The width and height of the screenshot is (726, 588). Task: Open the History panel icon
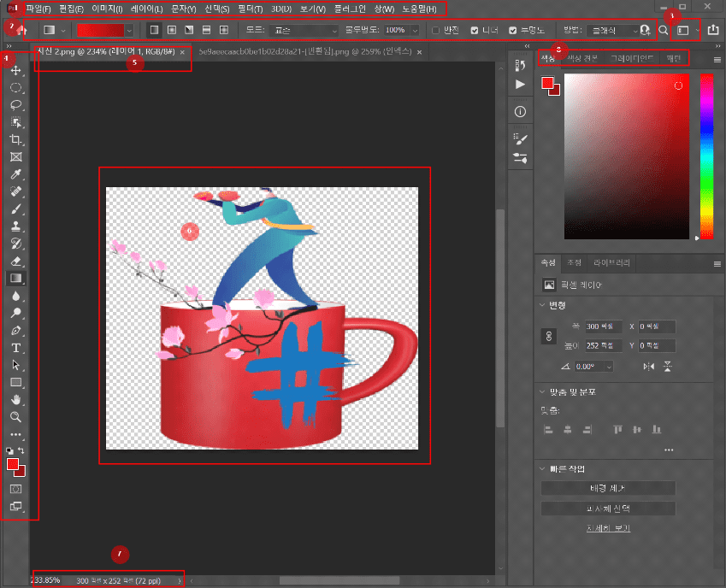tap(520, 66)
